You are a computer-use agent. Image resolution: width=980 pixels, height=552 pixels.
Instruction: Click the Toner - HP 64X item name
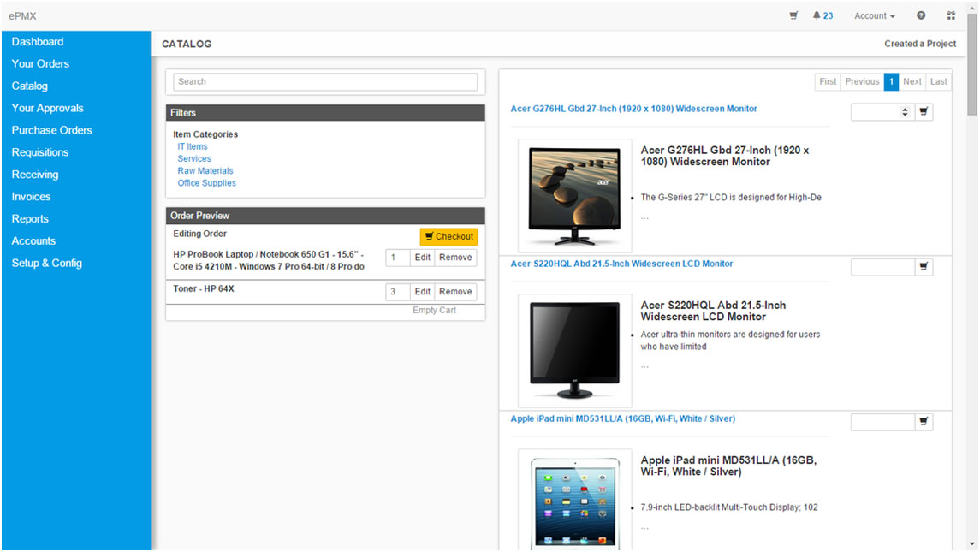204,288
